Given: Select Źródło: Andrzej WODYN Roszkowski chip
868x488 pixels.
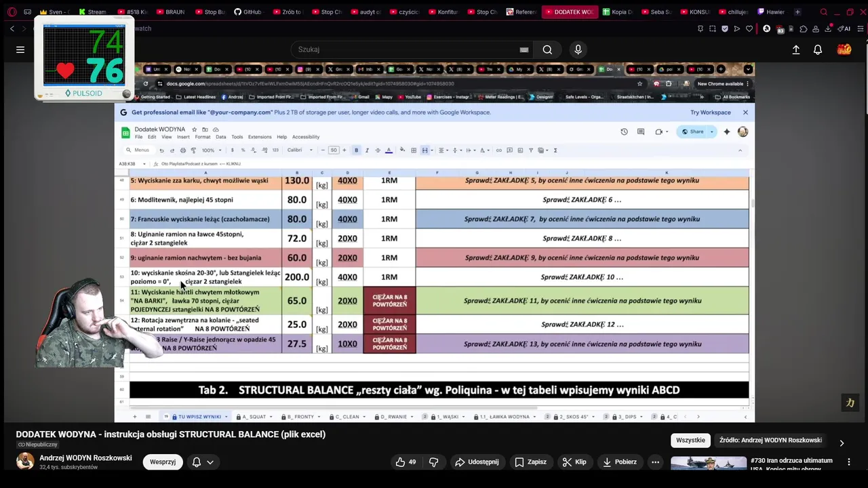Looking at the screenshot, I should (x=770, y=441).
